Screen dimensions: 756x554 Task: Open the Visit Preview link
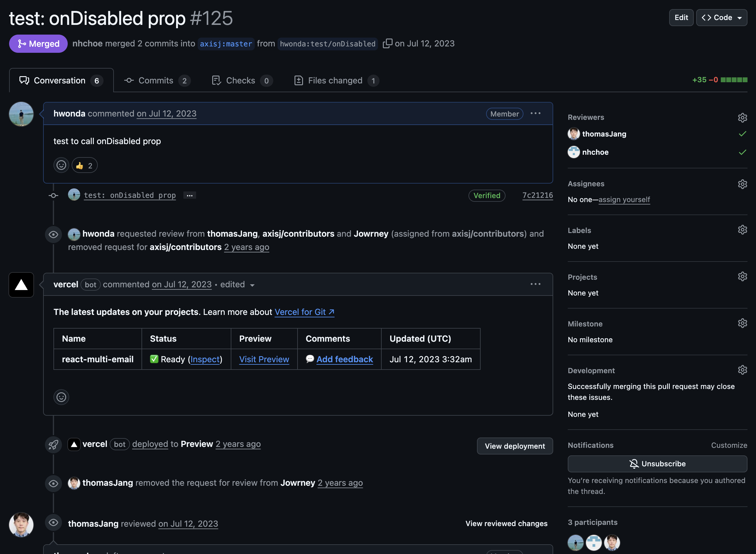tap(264, 359)
